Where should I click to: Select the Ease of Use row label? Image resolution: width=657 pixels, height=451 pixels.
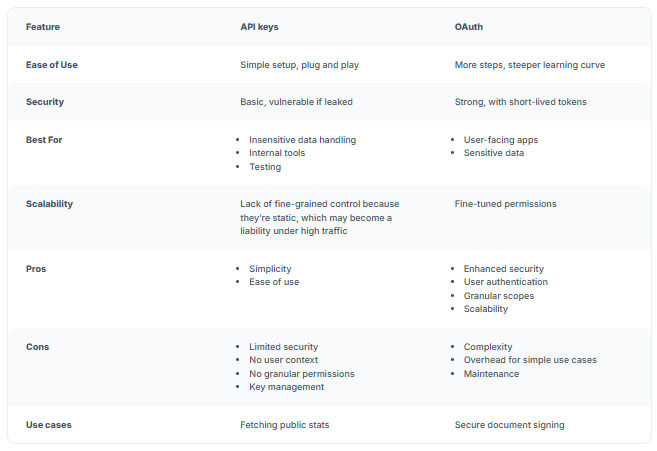[x=51, y=65]
